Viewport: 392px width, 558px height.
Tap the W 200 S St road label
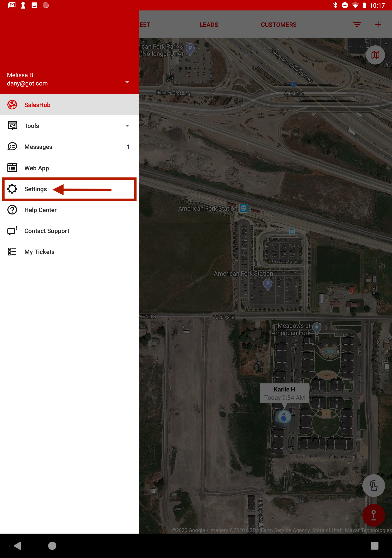click(224, 317)
